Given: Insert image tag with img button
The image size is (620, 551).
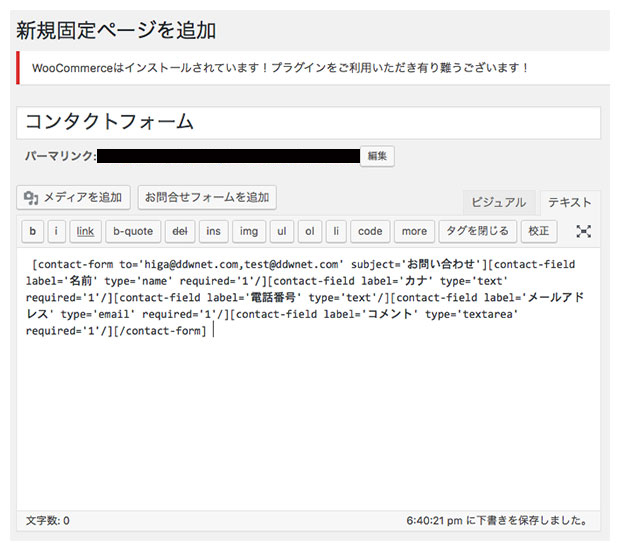Looking at the screenshot, I should pyautogui.click(x=249, y=231).
